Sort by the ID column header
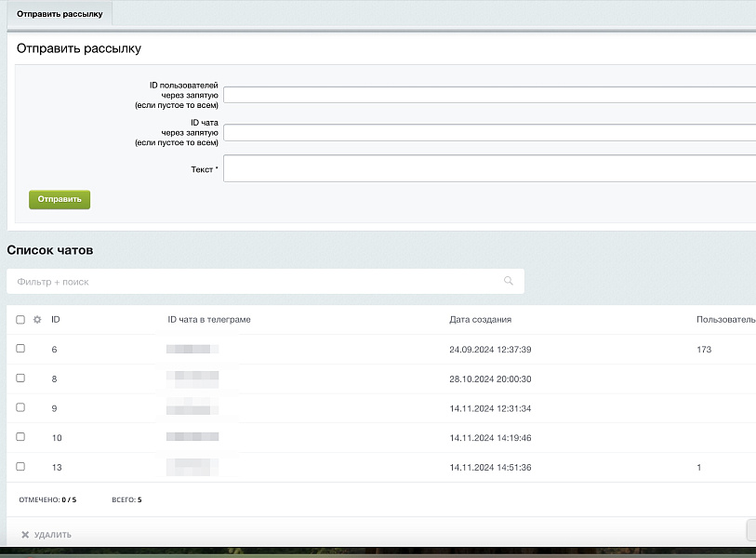756x558 pixels. point(56,320)
